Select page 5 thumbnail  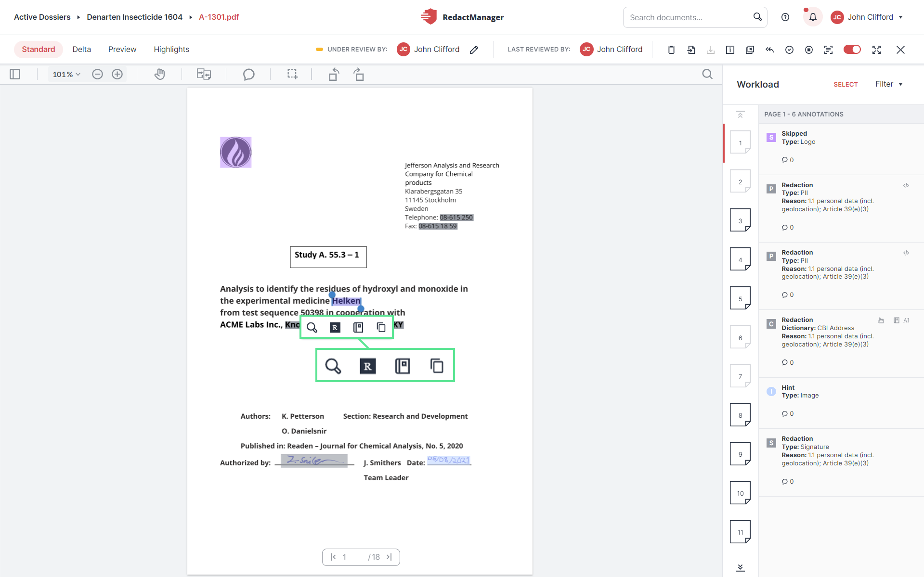[740, 298]
